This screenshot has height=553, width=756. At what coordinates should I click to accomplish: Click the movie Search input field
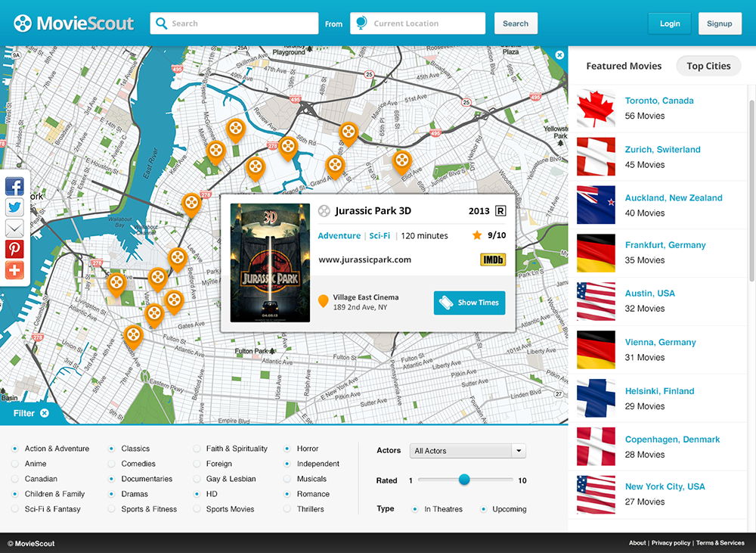click(x=234, y=23)
